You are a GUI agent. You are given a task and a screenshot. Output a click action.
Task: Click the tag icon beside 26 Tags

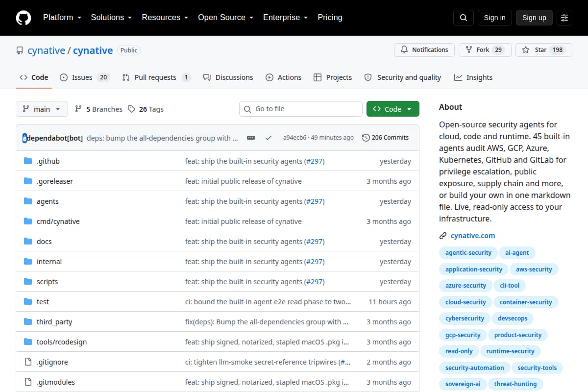pos(131,109)
